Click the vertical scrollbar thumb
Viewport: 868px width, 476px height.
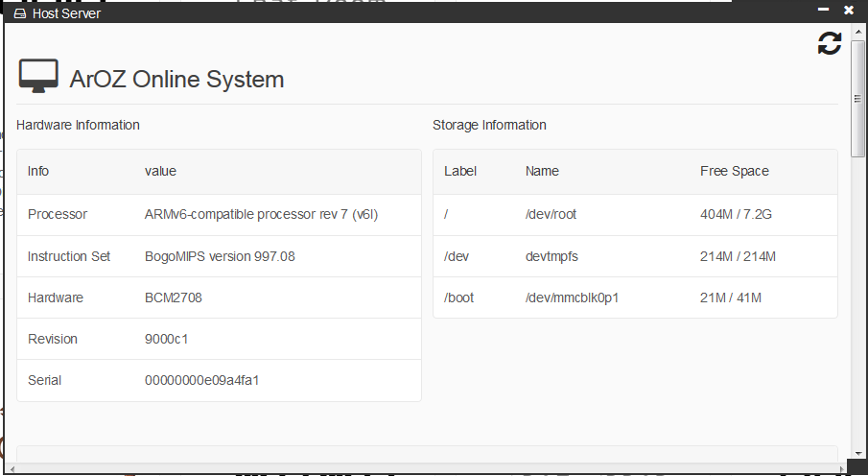(858, 98)
